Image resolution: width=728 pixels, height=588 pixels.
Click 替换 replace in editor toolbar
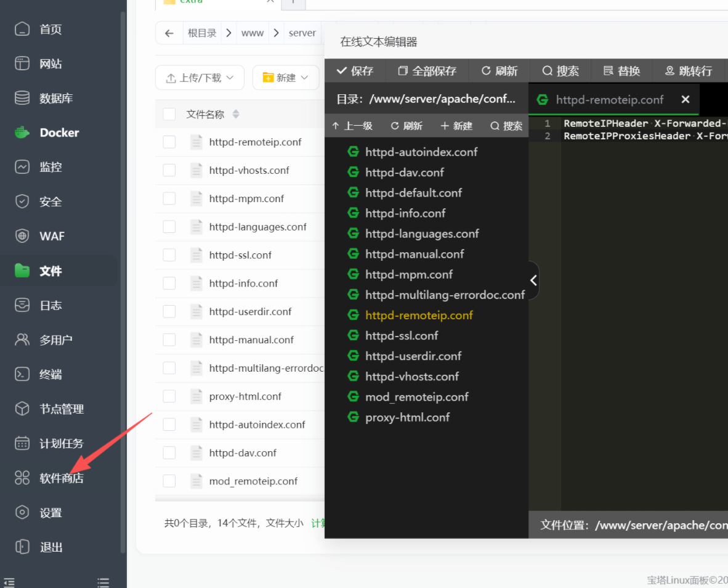point(622,71)
